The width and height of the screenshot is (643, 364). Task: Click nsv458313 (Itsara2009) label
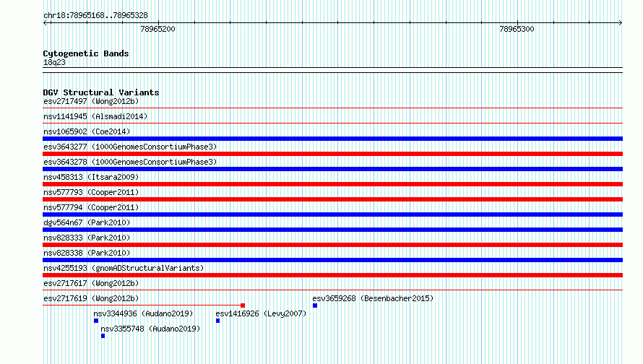pos(91,177)
